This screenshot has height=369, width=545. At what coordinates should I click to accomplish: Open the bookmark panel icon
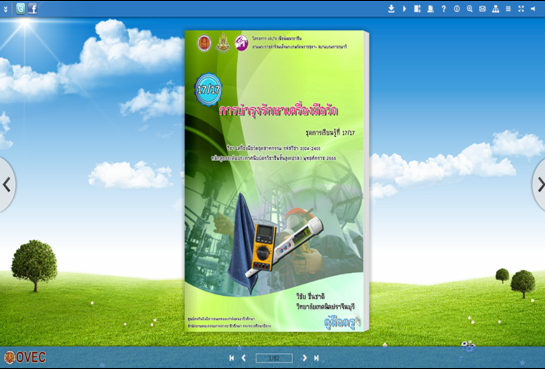(417, 9)
